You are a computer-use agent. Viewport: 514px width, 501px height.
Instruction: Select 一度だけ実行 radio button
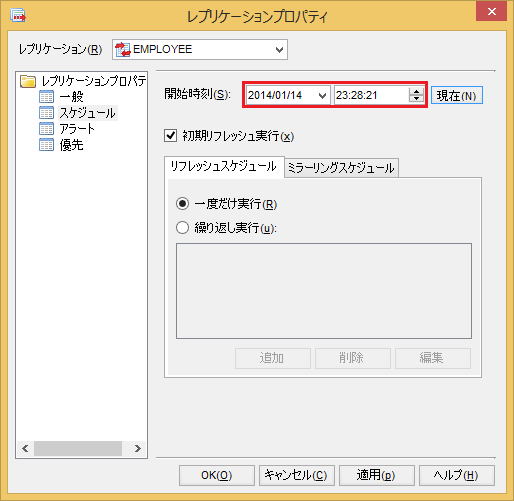tap(182, 203)
